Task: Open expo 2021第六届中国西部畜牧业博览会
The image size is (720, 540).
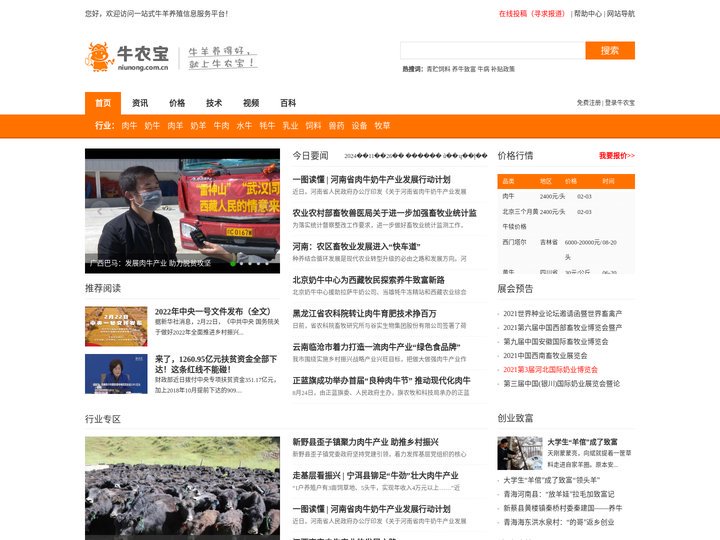Action: pyautogui.click(x=562, y=327)
